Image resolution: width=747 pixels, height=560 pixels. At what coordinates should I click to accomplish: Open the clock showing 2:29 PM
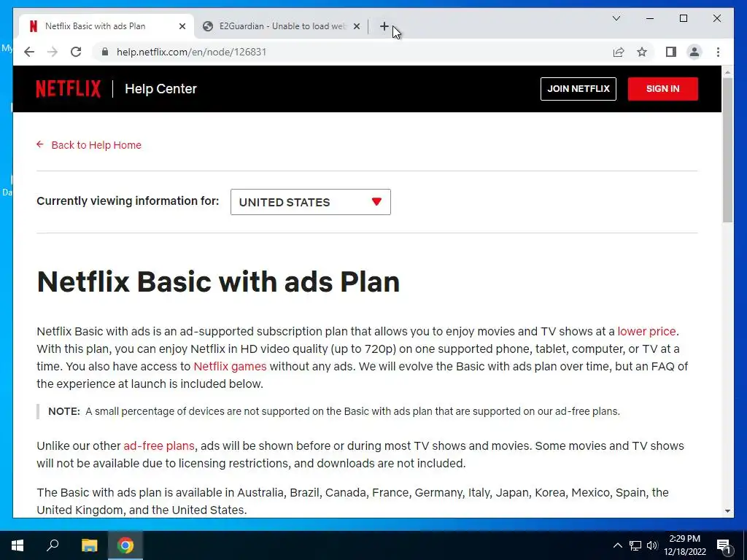click(x=684, y=545)
